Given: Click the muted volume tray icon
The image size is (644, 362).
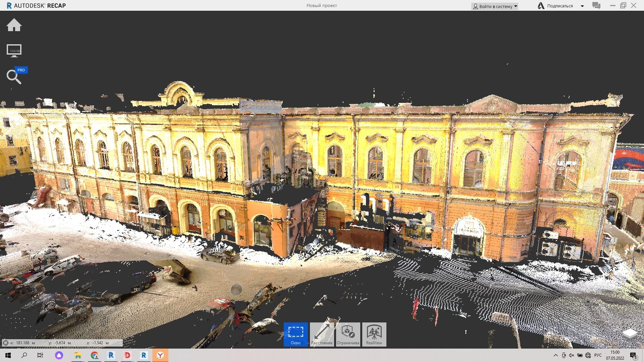Looking at the screenshot, I should [x=572, y=355].
